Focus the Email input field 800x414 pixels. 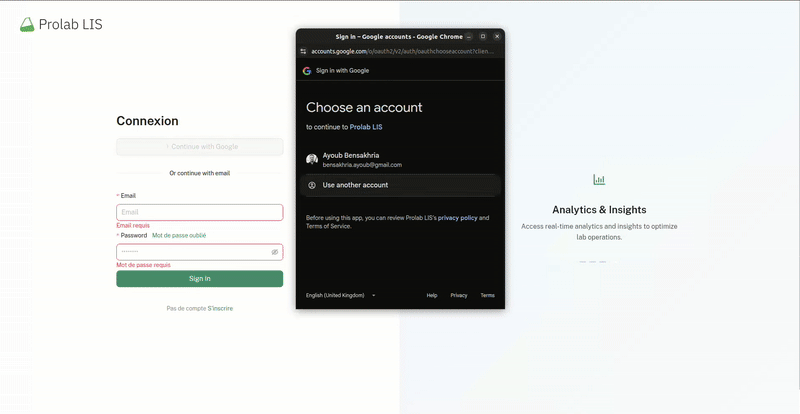click(x=199, y=212)
